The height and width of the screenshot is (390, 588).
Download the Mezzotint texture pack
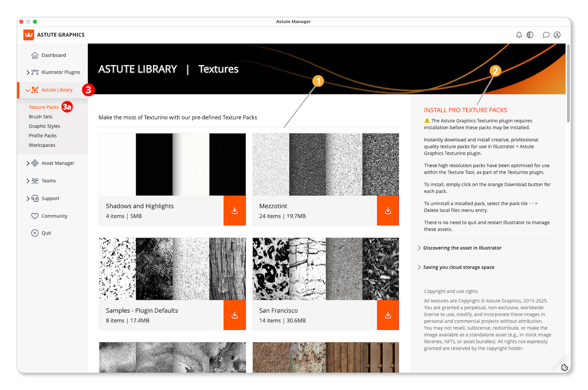point(388,210)
